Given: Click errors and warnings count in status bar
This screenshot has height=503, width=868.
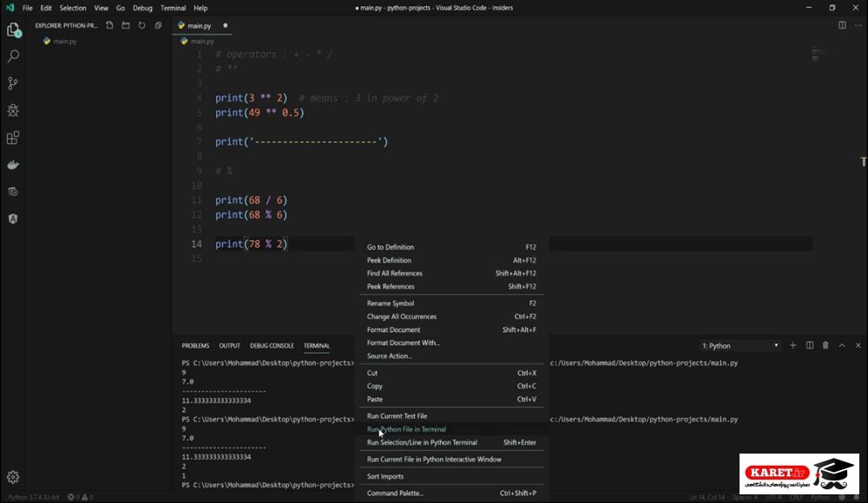Looking at the screenshot, I should click(x=80, y=497).
